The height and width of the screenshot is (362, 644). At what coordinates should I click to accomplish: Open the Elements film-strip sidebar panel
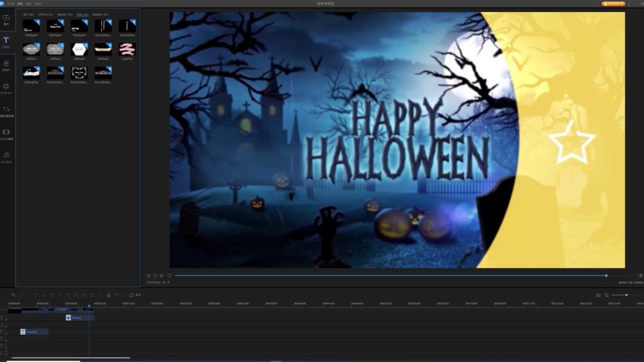pos(6,134)
